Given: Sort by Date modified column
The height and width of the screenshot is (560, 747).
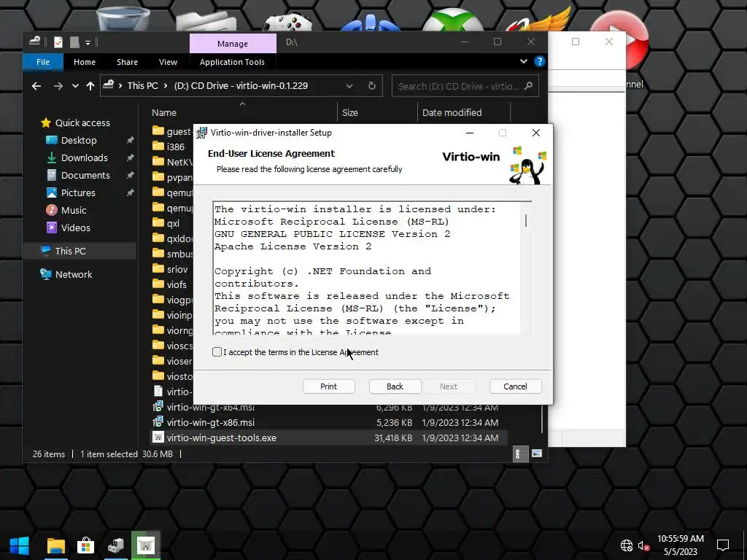Looking at the screenshot, I should 452,113.
